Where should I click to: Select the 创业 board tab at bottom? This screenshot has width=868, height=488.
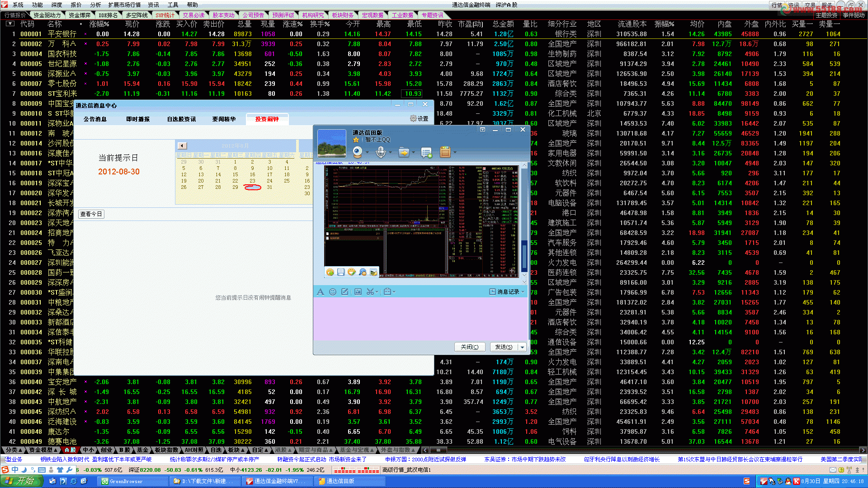tap(107, 450)
